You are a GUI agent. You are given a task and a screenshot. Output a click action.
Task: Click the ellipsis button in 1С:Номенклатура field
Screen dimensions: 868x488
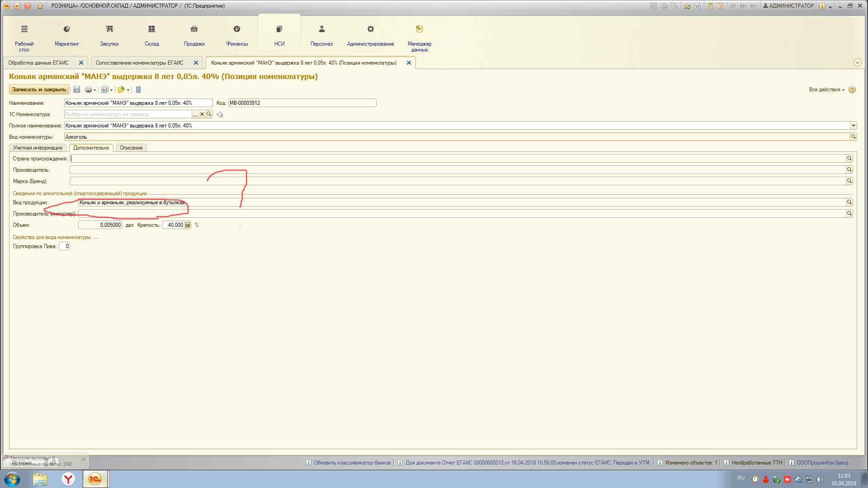tap(195, 114)
